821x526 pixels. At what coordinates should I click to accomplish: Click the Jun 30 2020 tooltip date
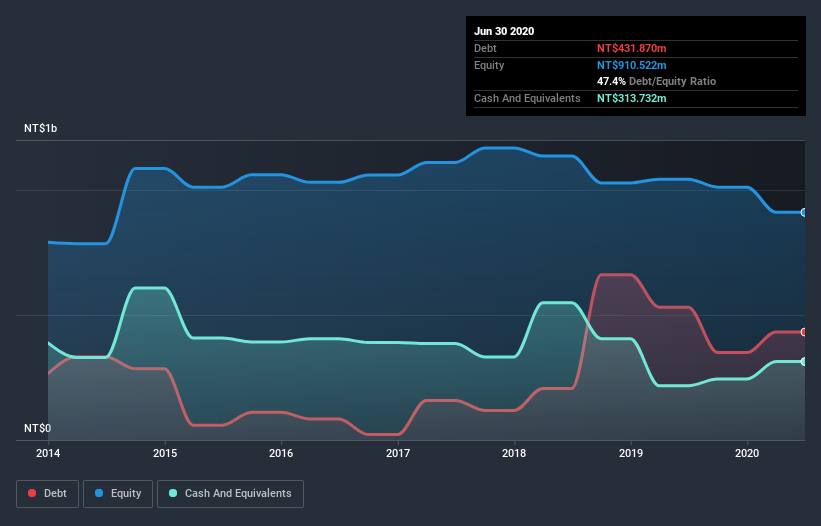[x=504, y=31]
